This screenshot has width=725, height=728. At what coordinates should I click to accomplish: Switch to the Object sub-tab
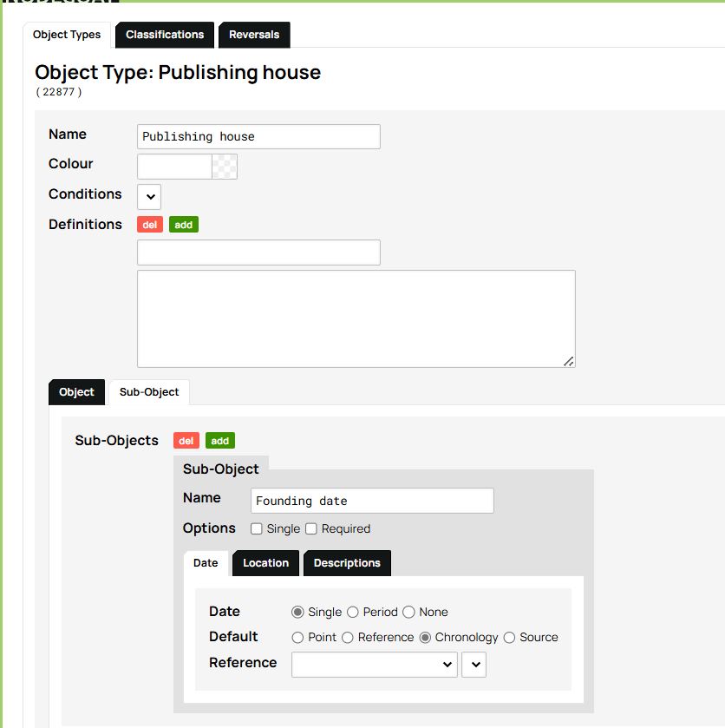(x=75, y=391)
